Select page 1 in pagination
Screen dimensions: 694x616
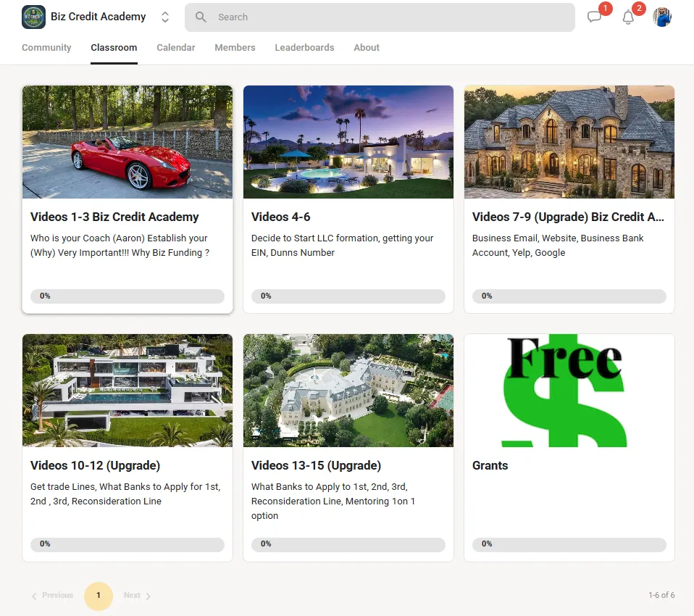[99, 596]
